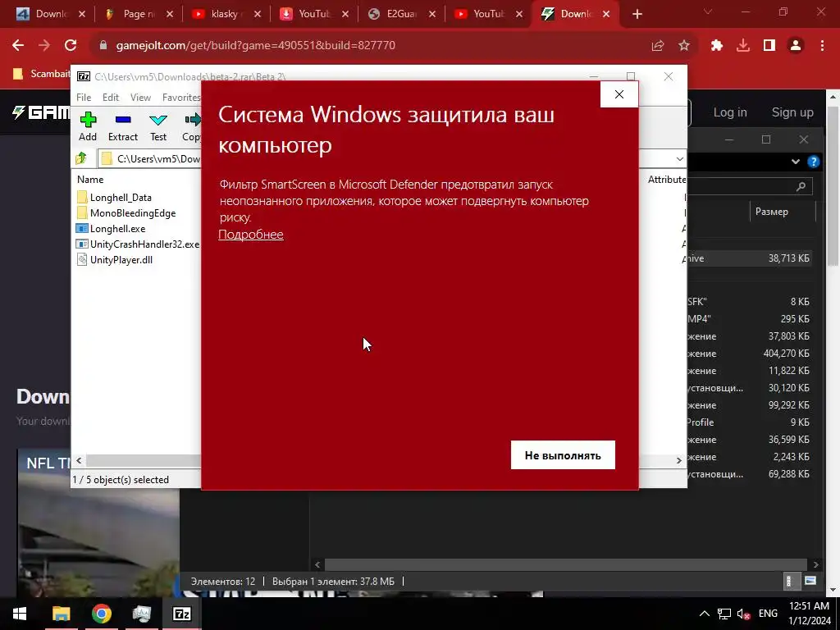Sort by Размер column in Explorer
The width and height of the screenshot is (840, 630).
[x=771, y=212]
